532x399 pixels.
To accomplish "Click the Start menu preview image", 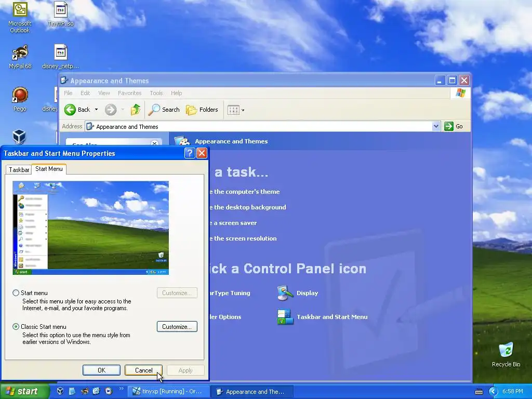I will pyautogui.click(x=90, y=228).
